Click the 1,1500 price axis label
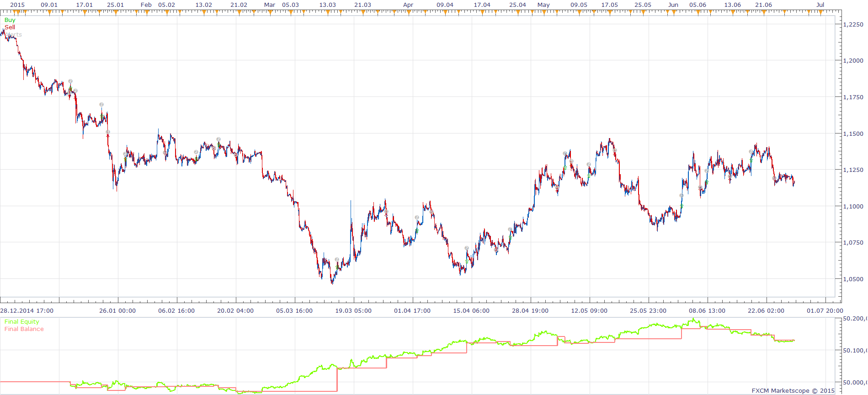This screenshot has width=868, height=395. point(853,134)
